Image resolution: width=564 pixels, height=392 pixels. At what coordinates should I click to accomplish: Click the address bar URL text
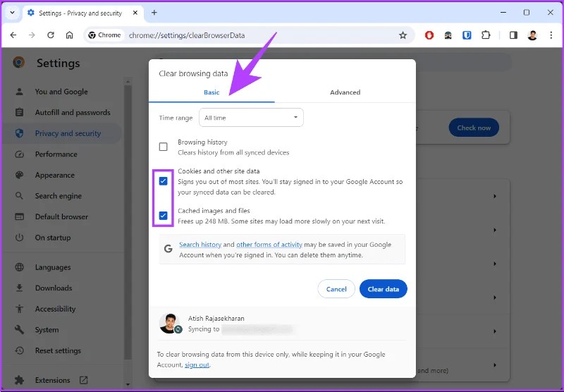click(x=187, y=35)
